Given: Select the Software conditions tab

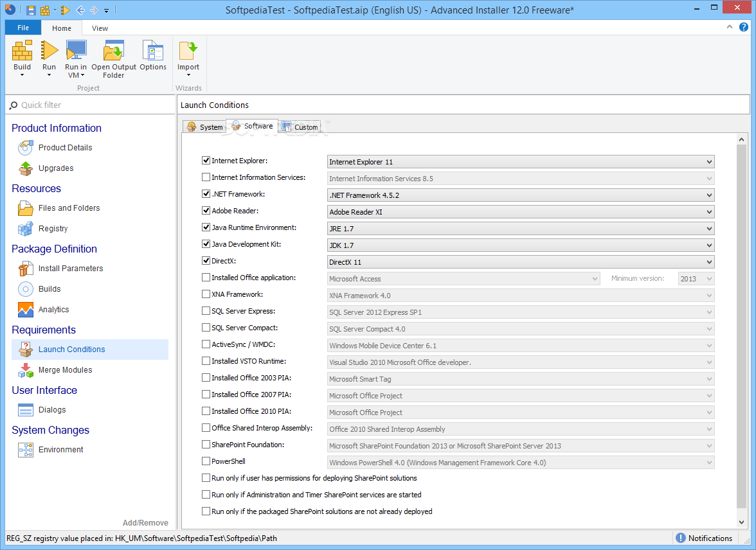Looking at the screenshot, I should pos(252,126).
